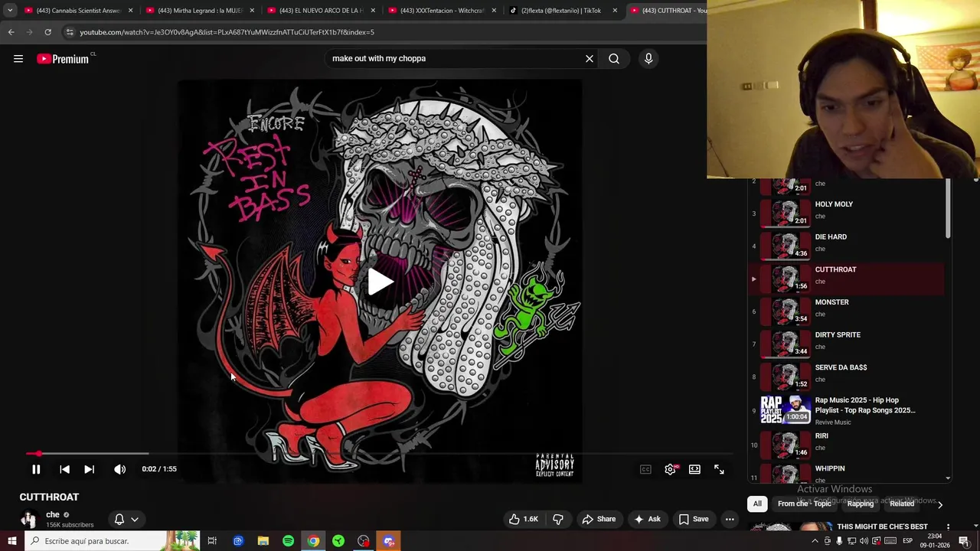Screen dimensions: 980x551
Task: Dislike the CUTTHROAT video
Action: pyautogui.click(x=558, y=519)
